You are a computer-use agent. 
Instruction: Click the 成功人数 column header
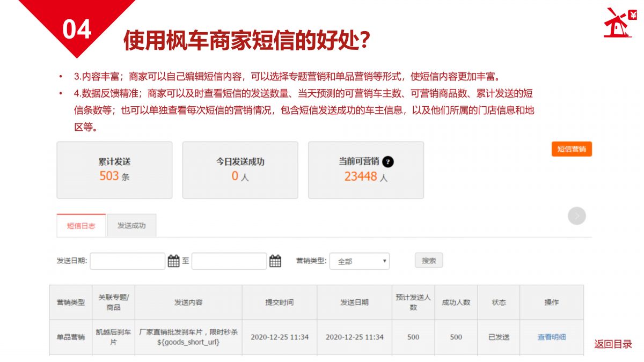[x=456, y=302]
